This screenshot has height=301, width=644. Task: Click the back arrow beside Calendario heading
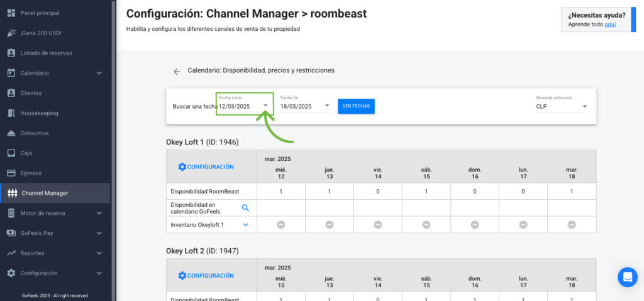coord(177,72)
